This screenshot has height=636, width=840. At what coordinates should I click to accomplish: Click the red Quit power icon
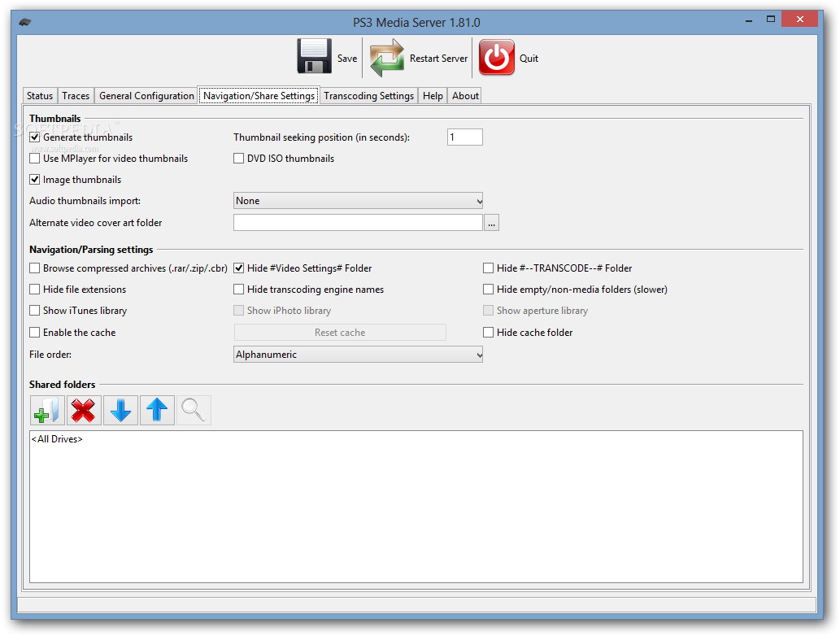click(497, 57)
